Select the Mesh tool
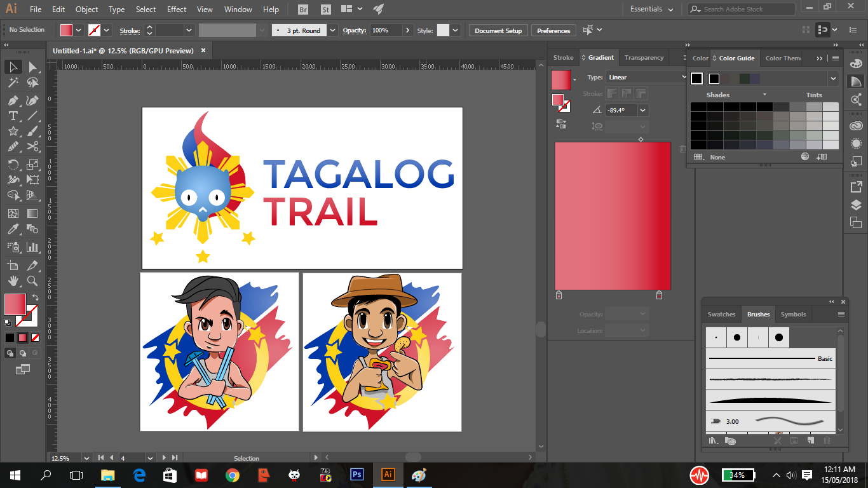Viewport: 868px width, 488px height. (x=13, y=213)
